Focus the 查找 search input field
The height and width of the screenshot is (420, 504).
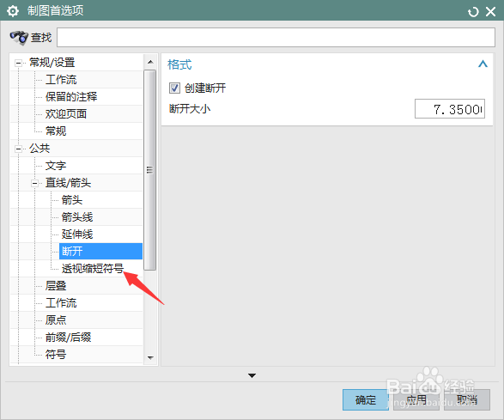276,37
